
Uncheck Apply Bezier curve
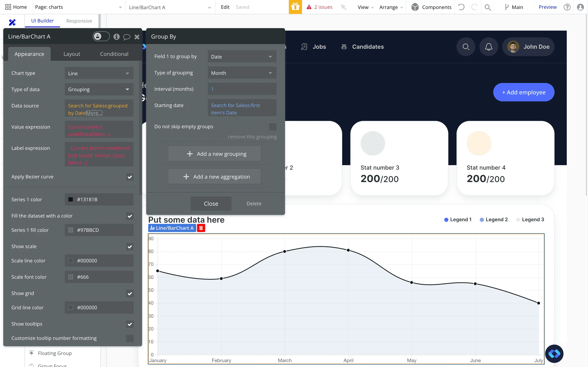click(x=130, y=177)
